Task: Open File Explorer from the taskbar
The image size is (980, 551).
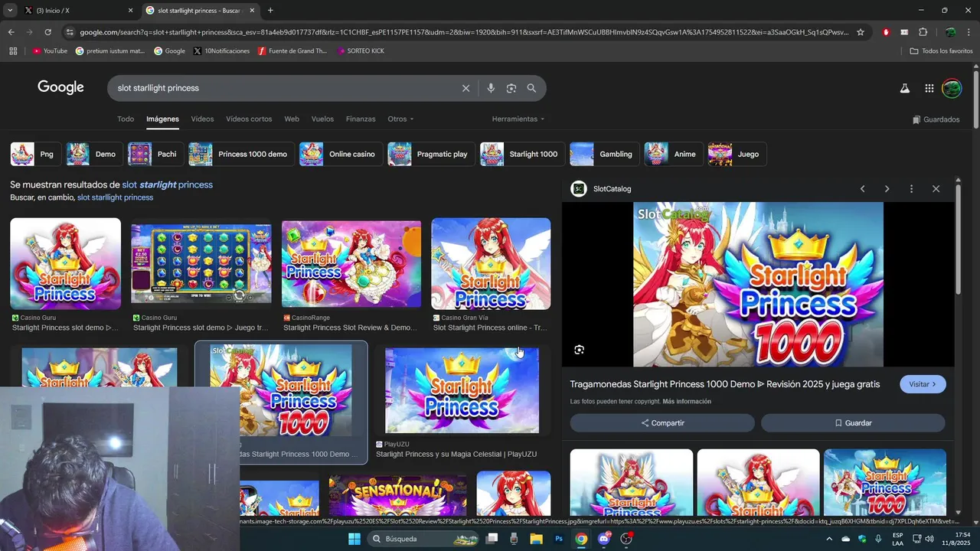Action: (x=536, y=539)
